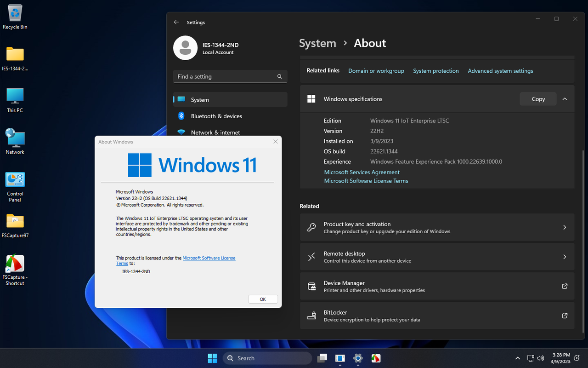The height and width of the screenshot is (368, 588).
Task: Select the This PC desktop icon
Action: click(15, 100)
